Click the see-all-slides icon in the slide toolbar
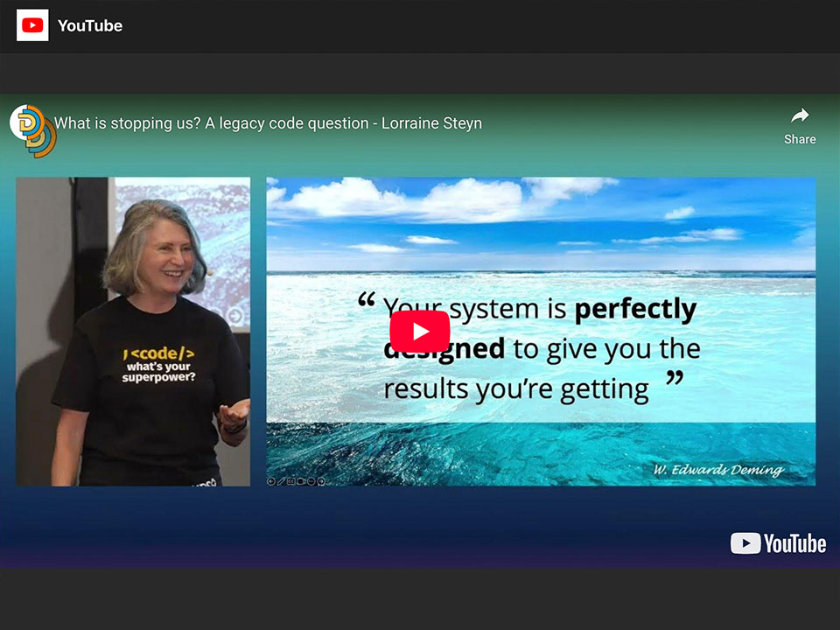Viewport: 840px width, 630px height. 291,480
